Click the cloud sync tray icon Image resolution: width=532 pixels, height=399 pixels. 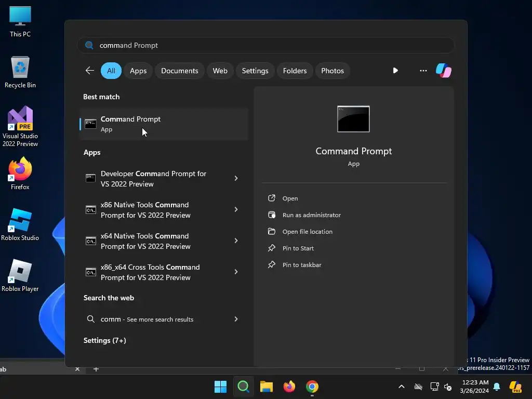click(418, 387)
